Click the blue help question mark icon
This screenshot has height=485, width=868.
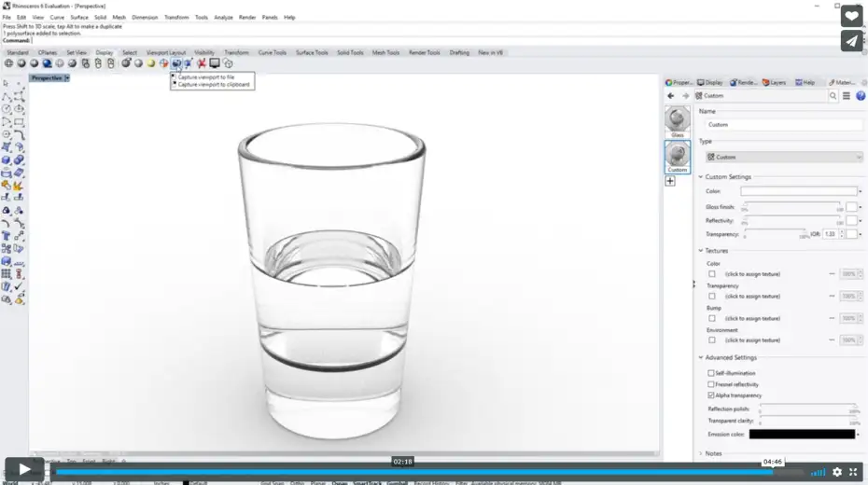[x=861, y=96]
